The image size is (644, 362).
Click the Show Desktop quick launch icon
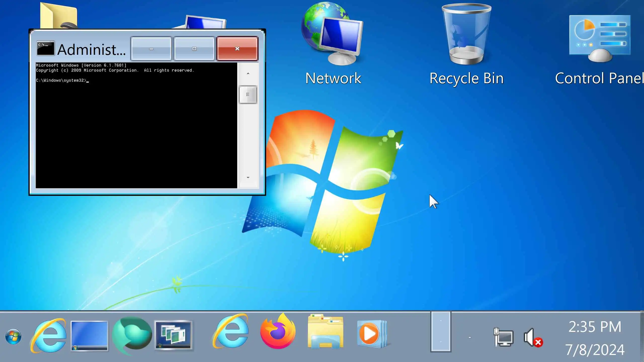pyautogui.click(x=90, y=335)
